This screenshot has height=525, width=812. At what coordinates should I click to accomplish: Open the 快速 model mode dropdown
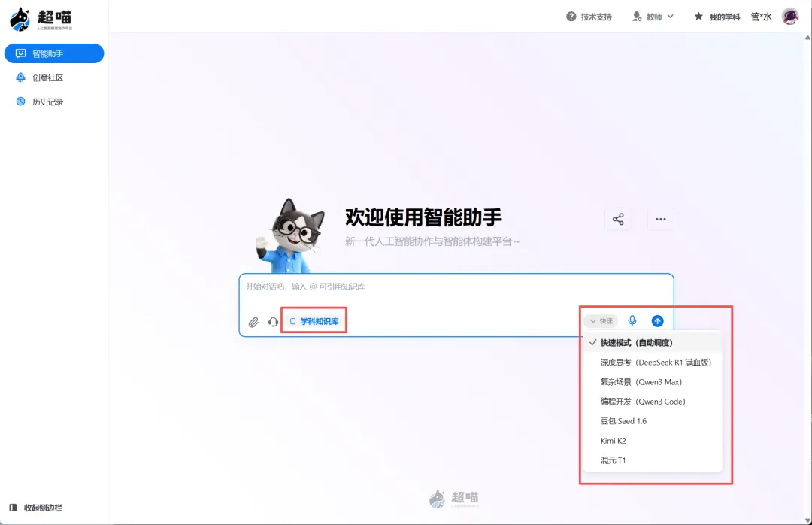pos(601,321)
